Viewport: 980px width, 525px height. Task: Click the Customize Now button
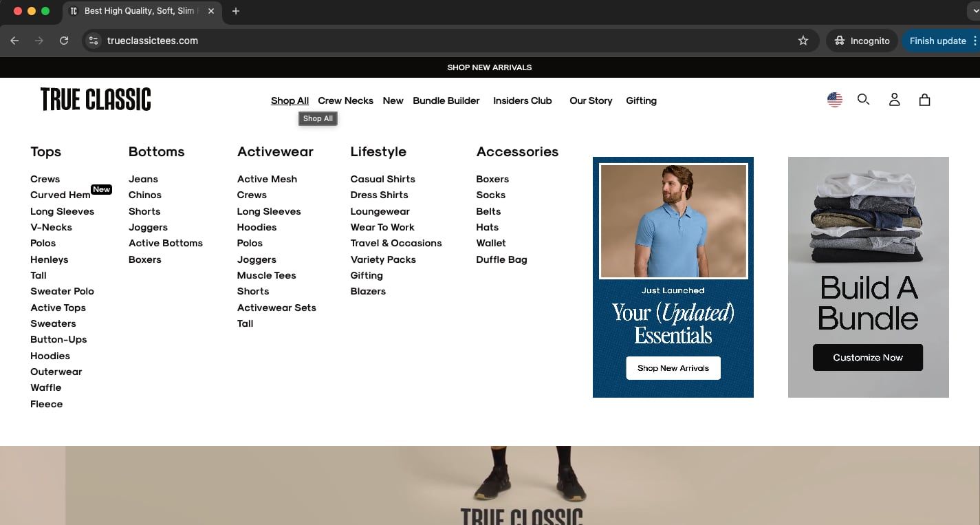(x=868, y=358)
